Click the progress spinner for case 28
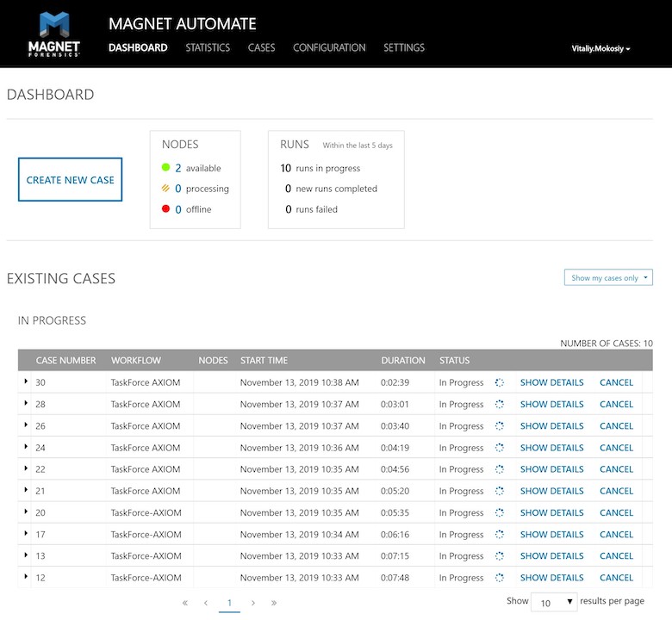672x620 pixels. [x=500, y=404]
